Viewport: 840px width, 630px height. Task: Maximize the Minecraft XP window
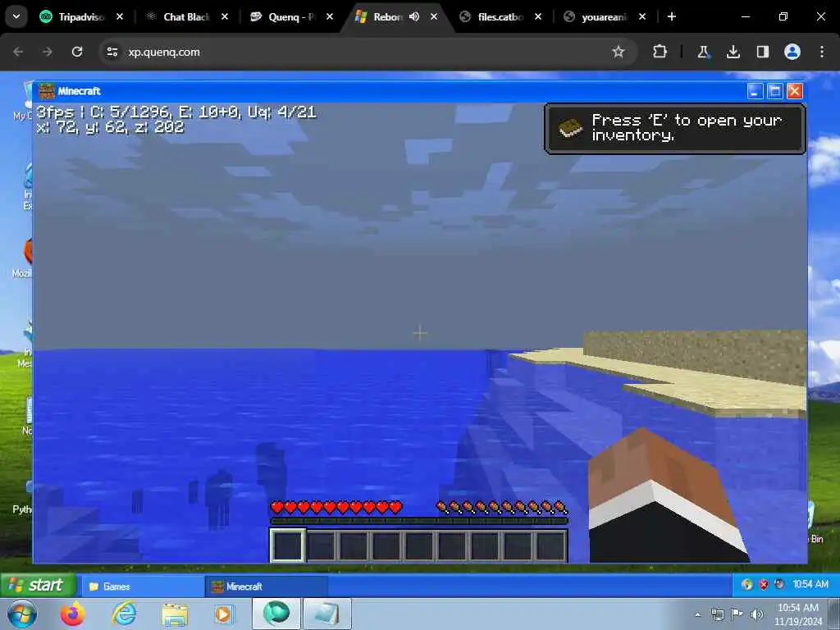tap(774, 91)
